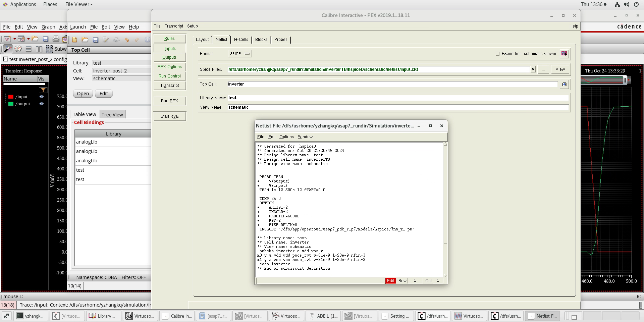Click the update check glasses icon

116,40
